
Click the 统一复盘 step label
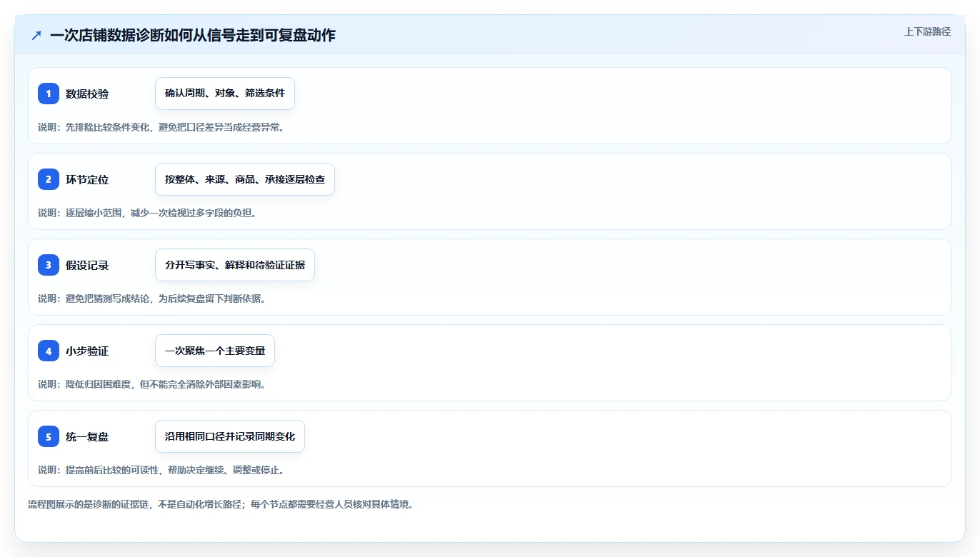pos(87,436)
